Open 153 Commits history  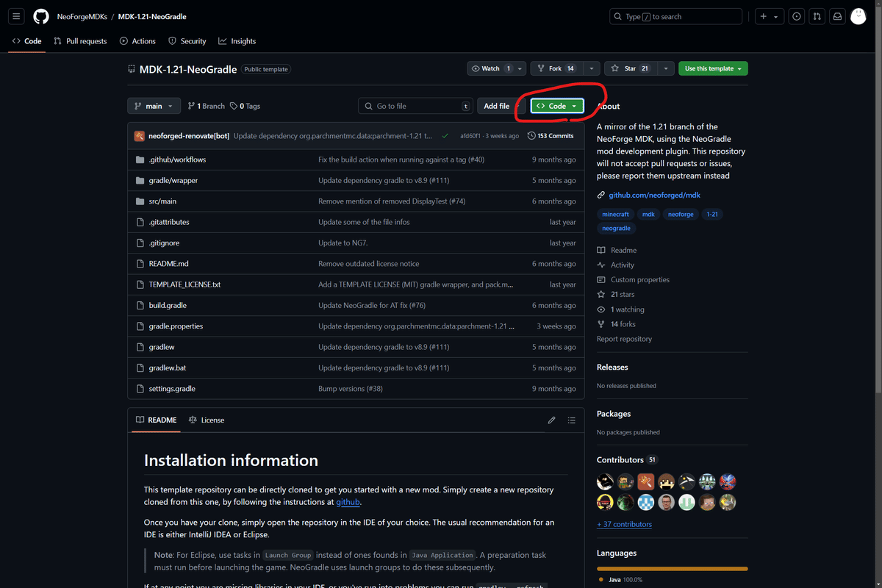(x=551, y=136)
